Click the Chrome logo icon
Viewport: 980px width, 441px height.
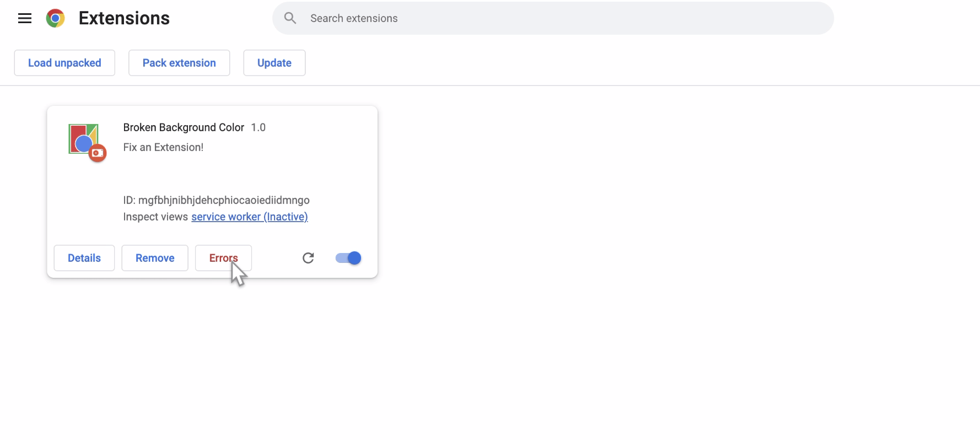pyautogui.click(x=55, y=18)
